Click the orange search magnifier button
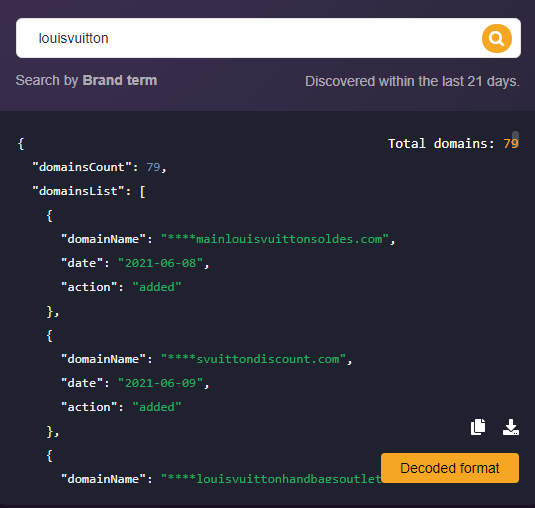Viewport: 535px width, 508px height. pos(496,38)
